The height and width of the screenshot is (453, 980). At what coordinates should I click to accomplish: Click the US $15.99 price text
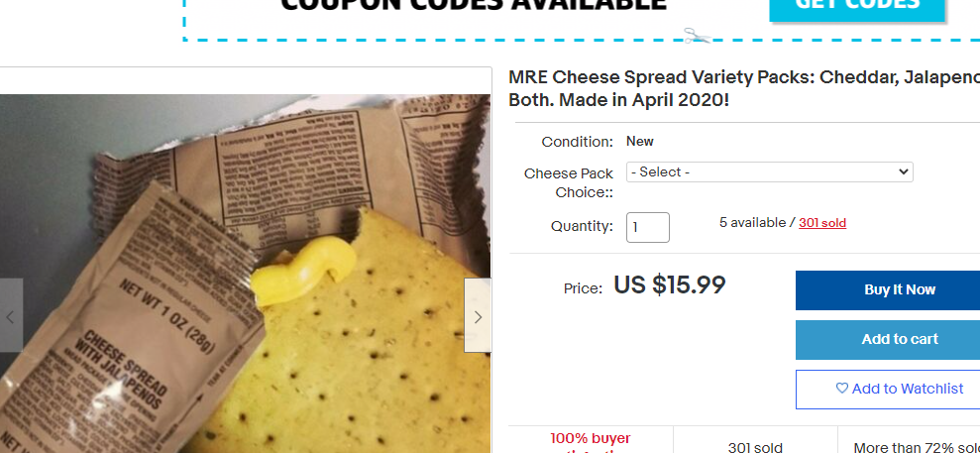[670, 284]
